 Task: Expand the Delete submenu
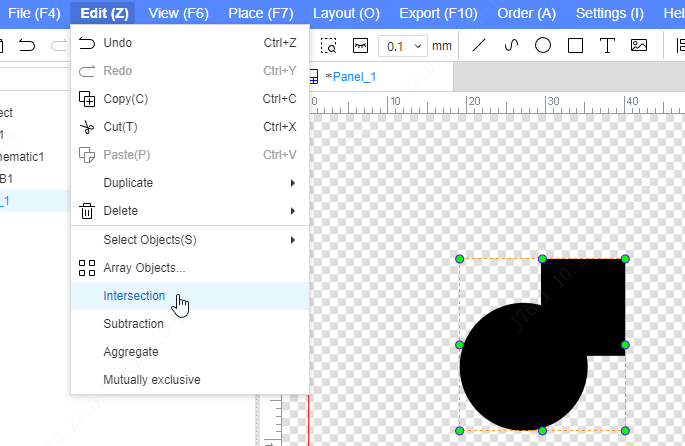click(x=190, y=211)
